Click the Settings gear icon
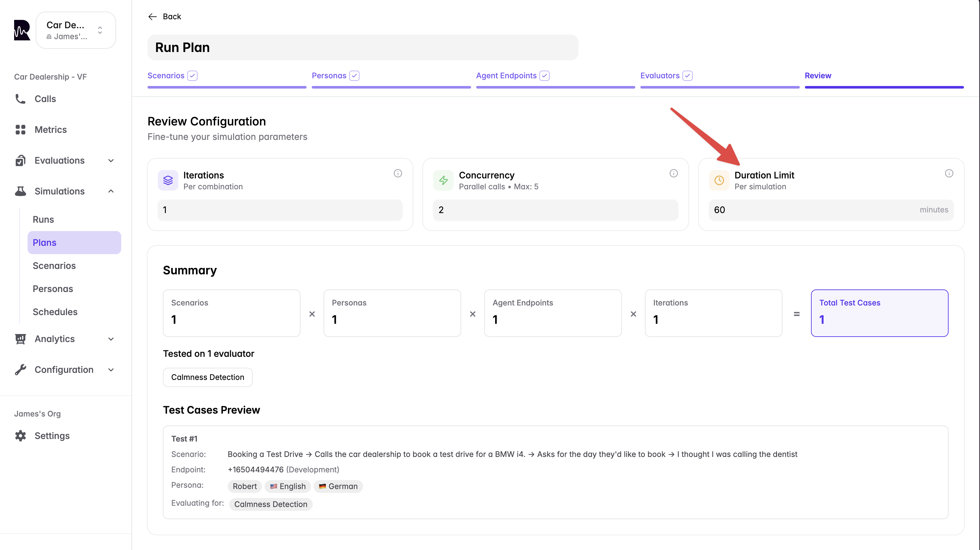 point(20,436)
